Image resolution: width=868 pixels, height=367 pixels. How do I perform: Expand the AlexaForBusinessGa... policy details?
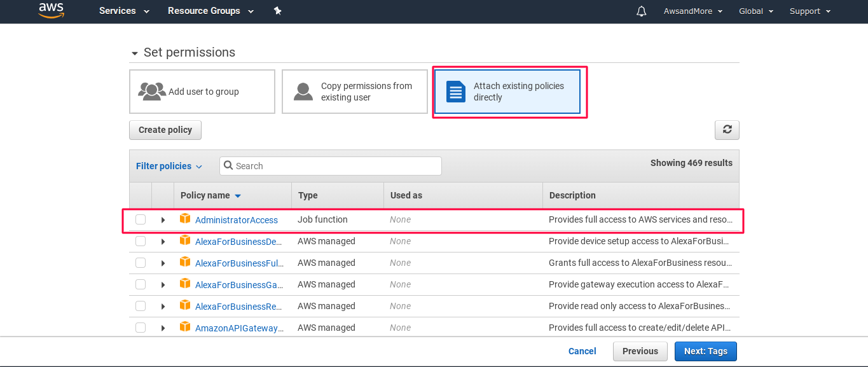(x=163, y=285)
